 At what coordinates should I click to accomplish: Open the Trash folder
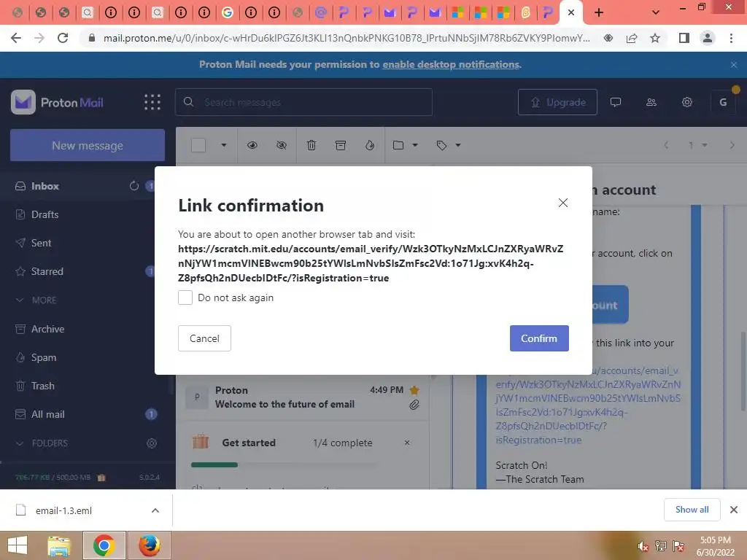click(x=43, y=386)
